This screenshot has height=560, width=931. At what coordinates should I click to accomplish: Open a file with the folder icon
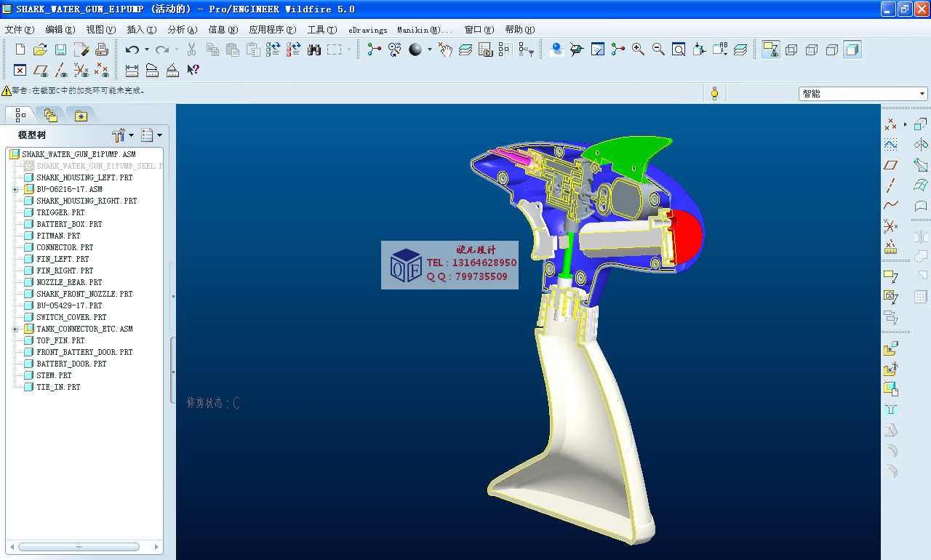41,49
